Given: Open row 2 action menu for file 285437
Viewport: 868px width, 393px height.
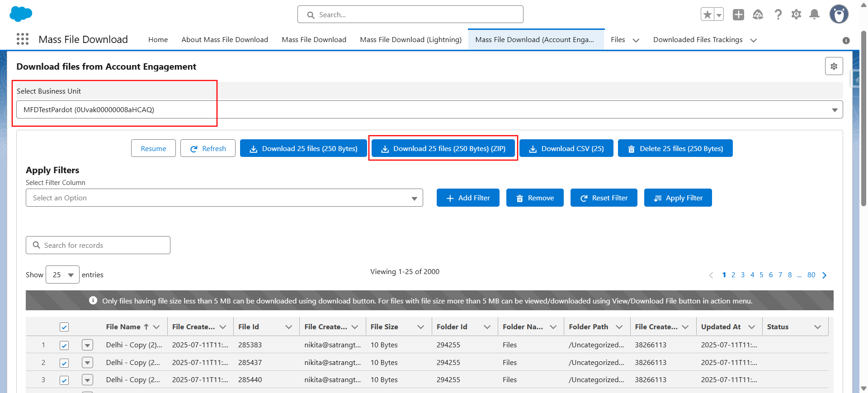Looking at the screenshot, I should pyautogui.click(x=87, y=363).
